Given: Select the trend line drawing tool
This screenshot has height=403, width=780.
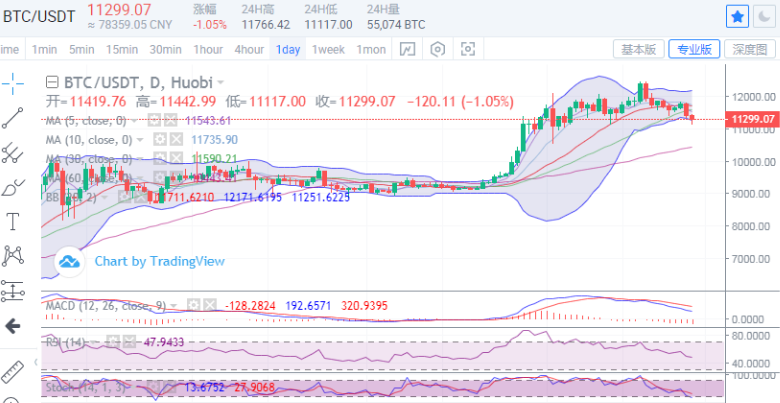Looking at the screenshot, I should tap(12, 118).
